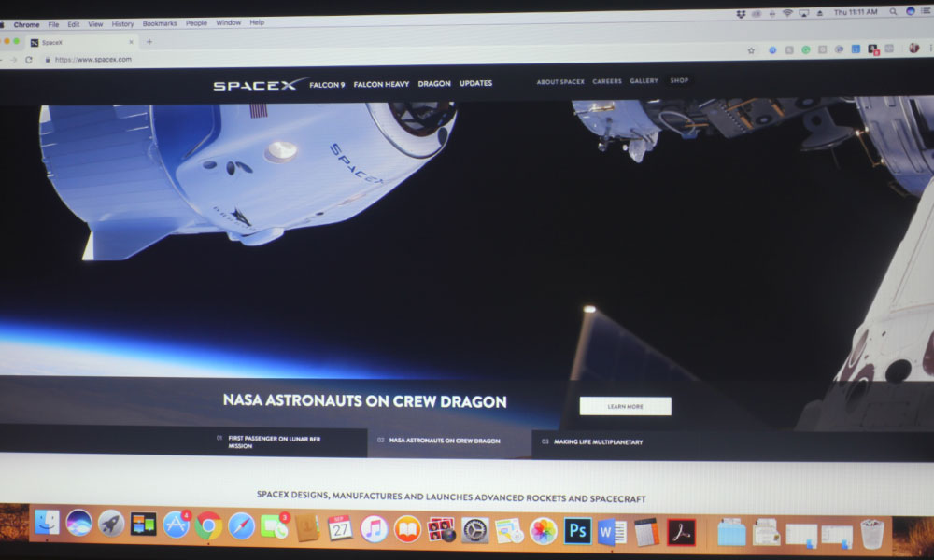Open the AirPlay display menu
This screenshot has height=560, width=934.
pos(803,13)
